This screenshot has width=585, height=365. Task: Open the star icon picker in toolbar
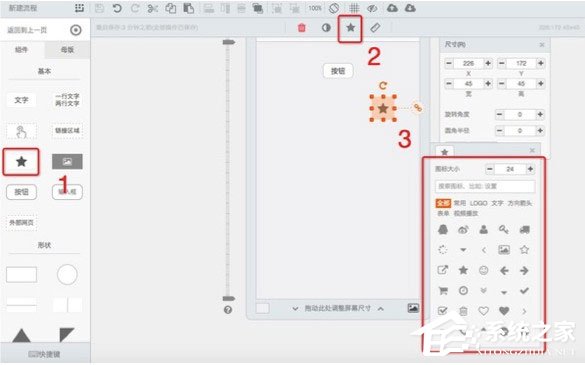coord(350,27)
